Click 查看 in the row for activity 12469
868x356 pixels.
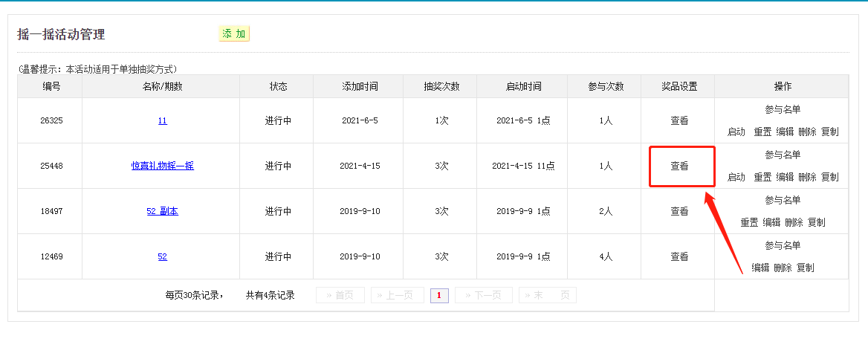[x=679, y=257]
